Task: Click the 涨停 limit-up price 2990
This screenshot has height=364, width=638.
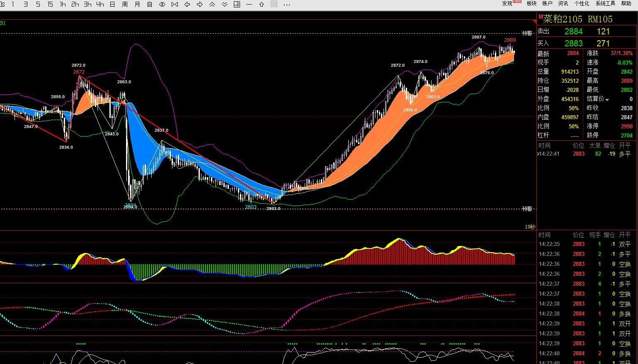Action: [626, 126]
